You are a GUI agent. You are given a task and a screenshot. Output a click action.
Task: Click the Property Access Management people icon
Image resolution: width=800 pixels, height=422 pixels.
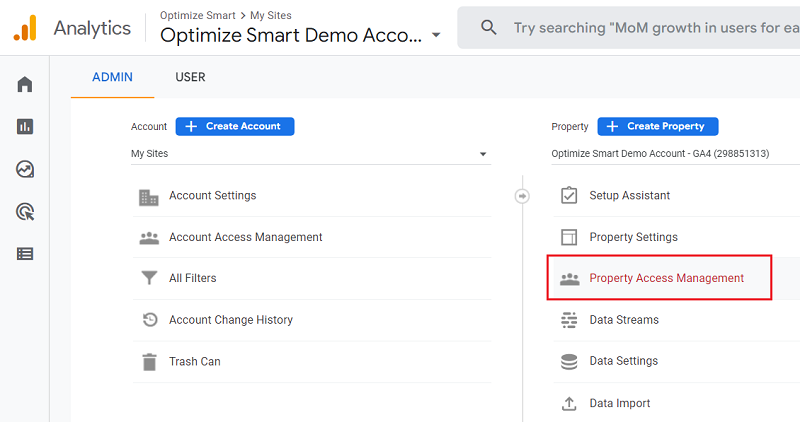569,279
